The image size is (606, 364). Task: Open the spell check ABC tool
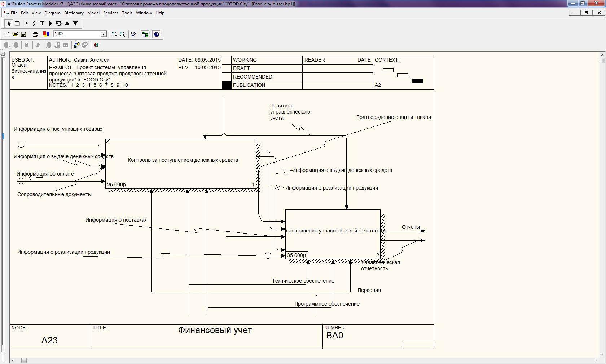pos(133,34)
